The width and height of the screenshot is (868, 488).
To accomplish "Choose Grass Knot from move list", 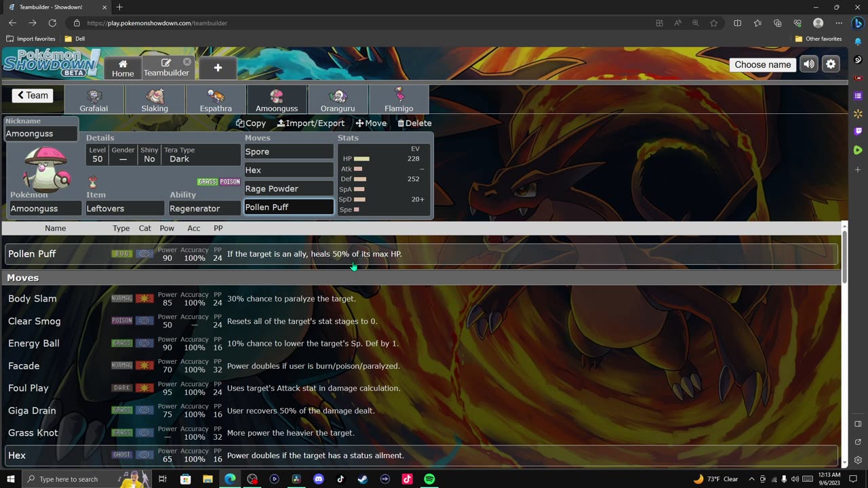I will point(421,433).
